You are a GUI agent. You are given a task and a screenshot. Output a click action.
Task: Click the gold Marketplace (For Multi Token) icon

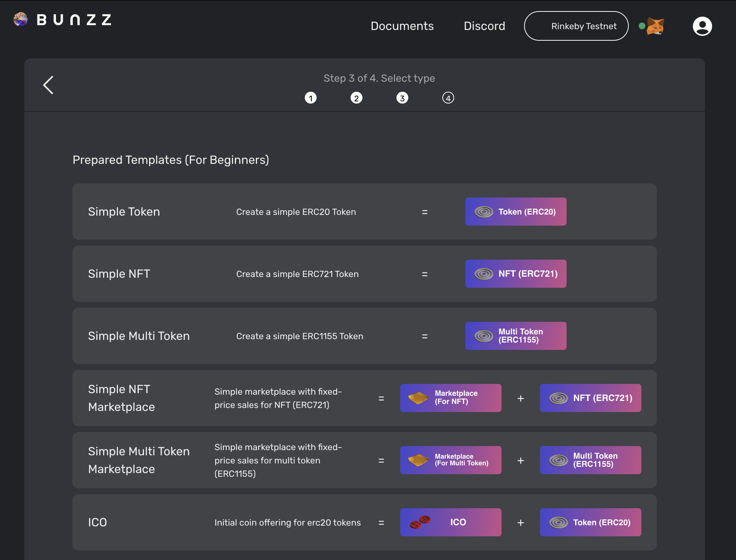(x=418, y=460)
